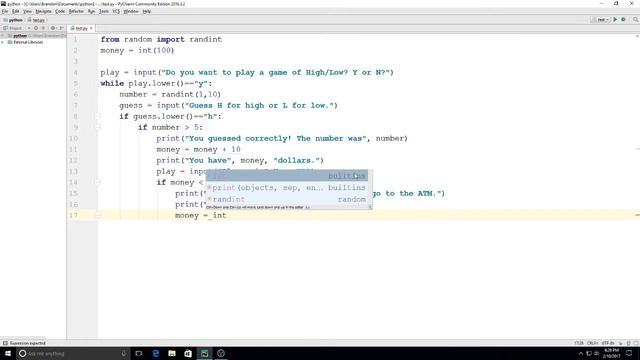Click the round app icon after PyCharm on taskbar

point(221,353)
